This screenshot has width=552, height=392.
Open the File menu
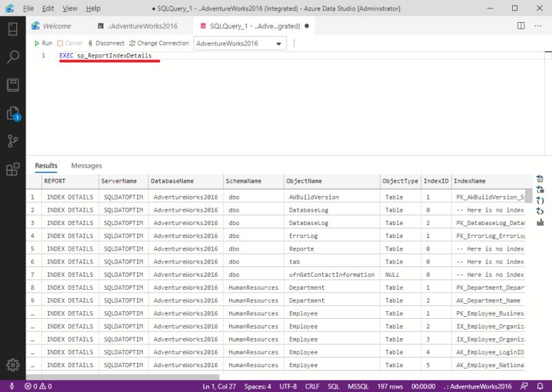pos(28,8)
